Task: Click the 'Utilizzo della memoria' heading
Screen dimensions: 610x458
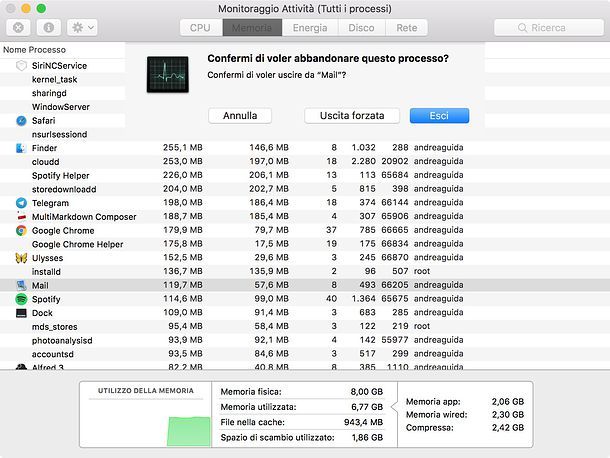Action: pyautogui.click(x=146, y=391)
